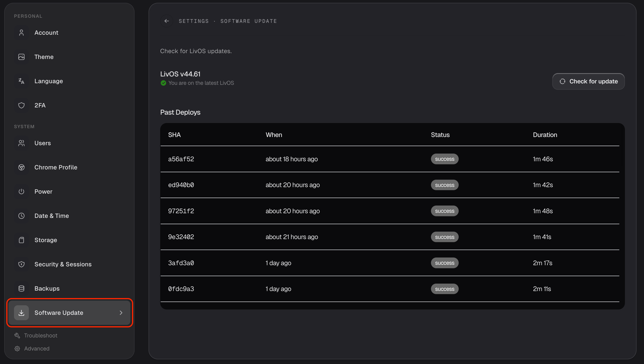Click the When column header

pos(274,135)
